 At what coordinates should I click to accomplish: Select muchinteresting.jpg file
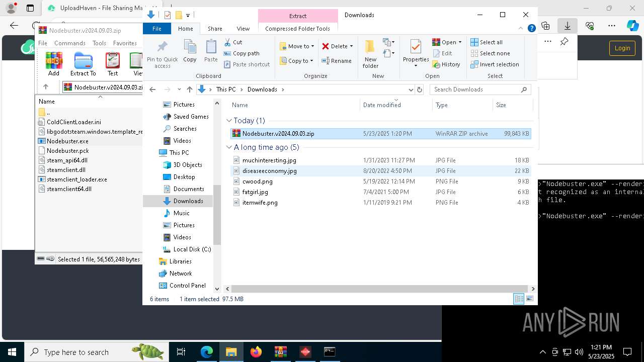380,160
